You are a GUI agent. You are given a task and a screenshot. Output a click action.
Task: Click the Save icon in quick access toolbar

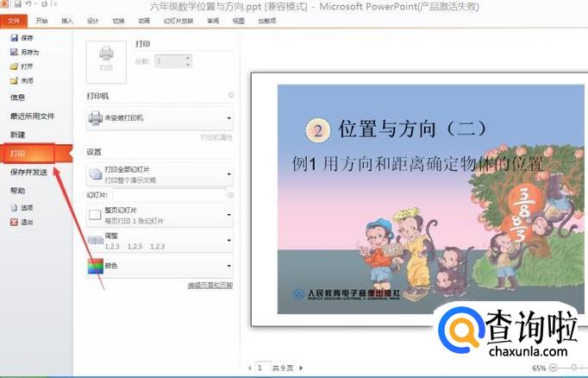click(17, 4)
